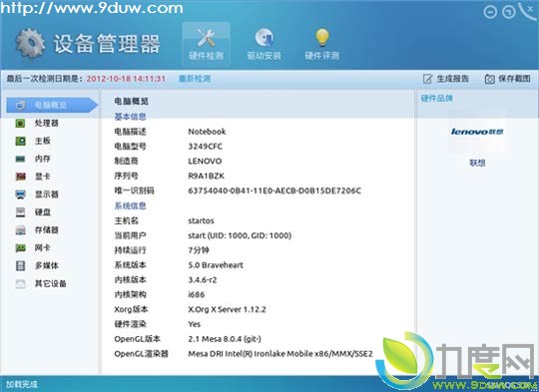Select model value 3249CFC
Image resolution: width=539 pixels, height=392 pixels.
click(206, 147)
